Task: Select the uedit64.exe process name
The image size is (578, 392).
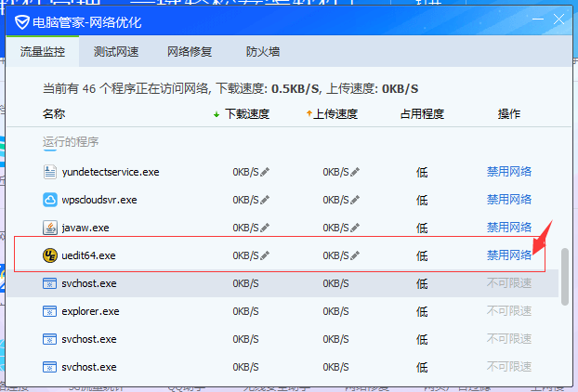Action: pos(88,255)
